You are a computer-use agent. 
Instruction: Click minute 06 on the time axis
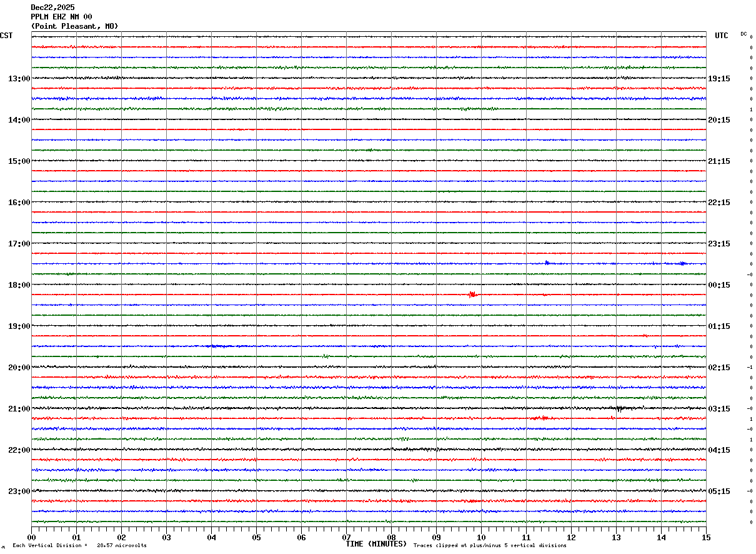[301, 537]
